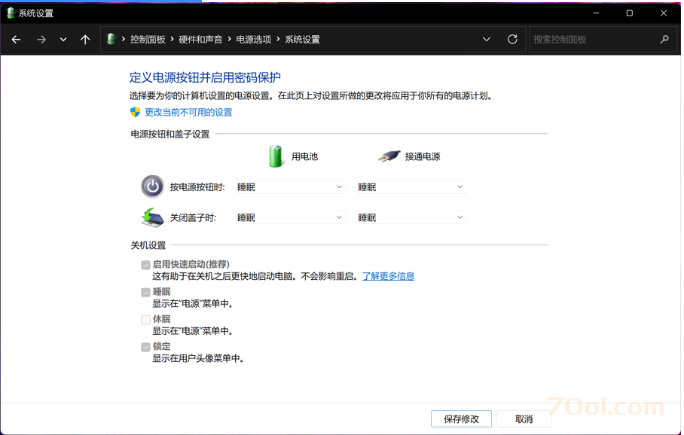Click the power button icon

point(152,187)
